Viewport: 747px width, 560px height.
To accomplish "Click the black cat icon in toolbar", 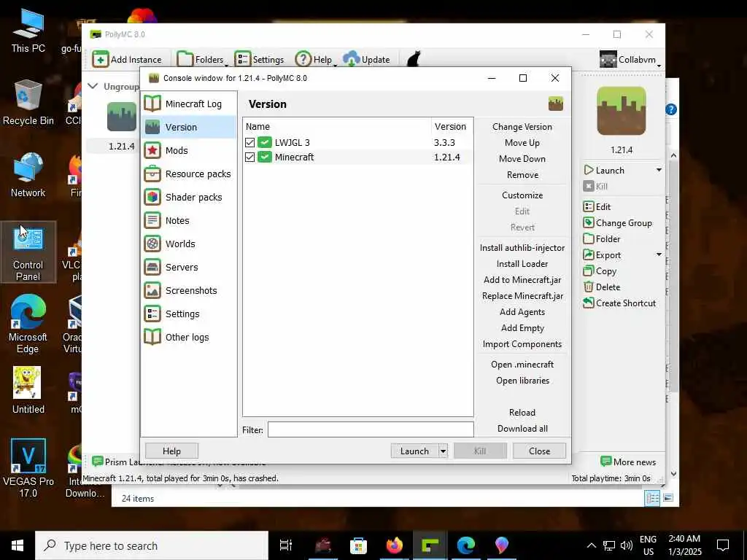I will [413, 60].
